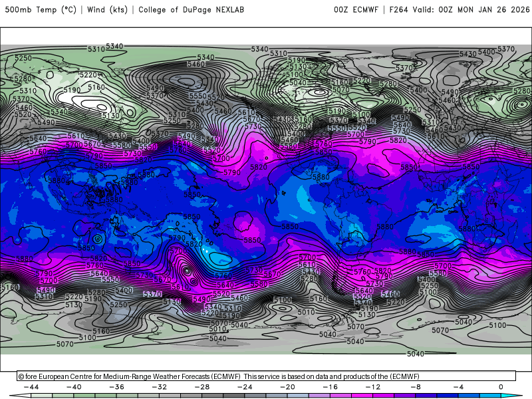Click the "Valid: 00Z MON JAN 26 2026" text
The image size is (532, 399).
coord(471,9)
